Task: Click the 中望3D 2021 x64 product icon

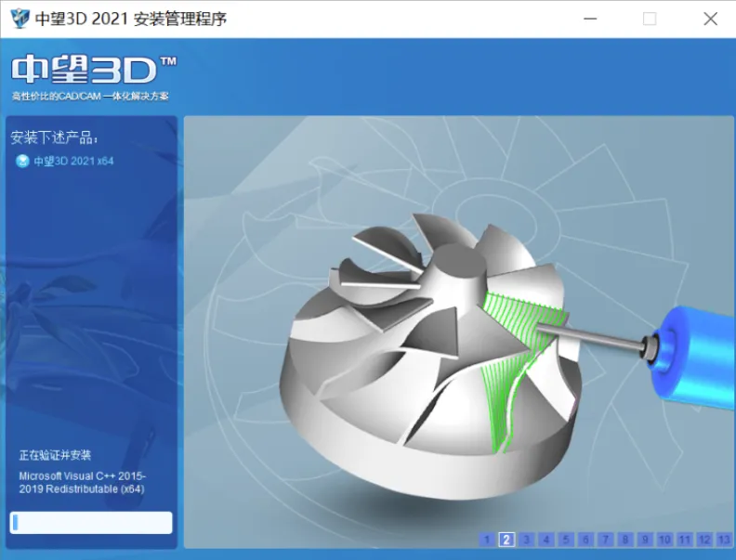Action: [22, 162]
